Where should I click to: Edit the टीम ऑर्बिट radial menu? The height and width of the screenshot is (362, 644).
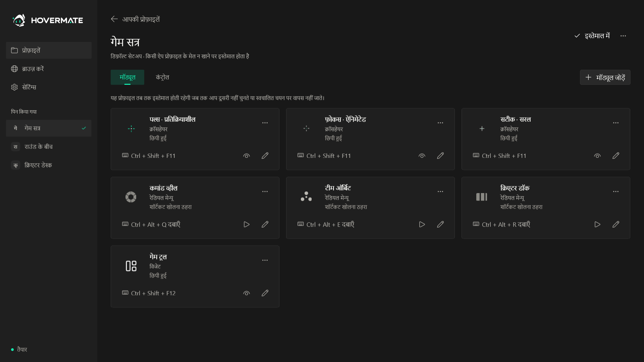(440, 224)
